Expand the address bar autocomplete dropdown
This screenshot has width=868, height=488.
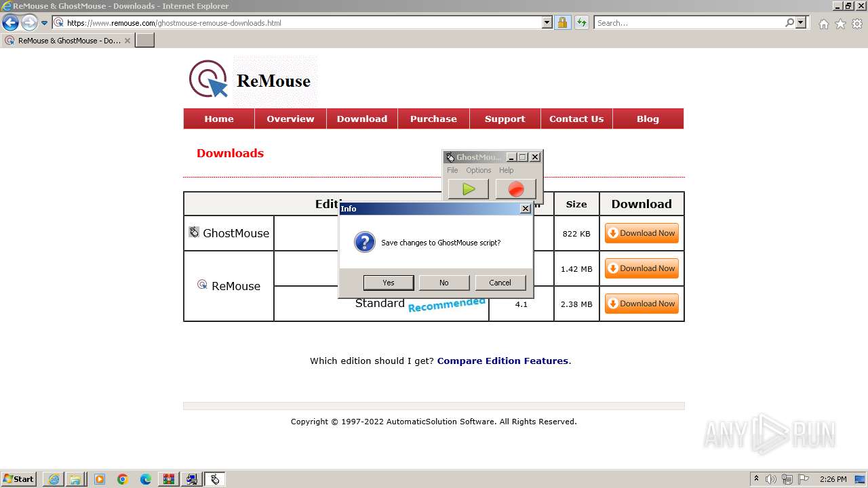click(x=547, y=22)
